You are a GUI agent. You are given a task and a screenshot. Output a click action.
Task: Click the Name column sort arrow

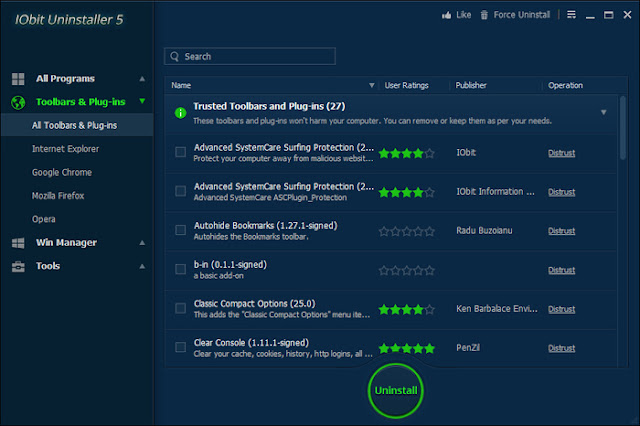372,85
